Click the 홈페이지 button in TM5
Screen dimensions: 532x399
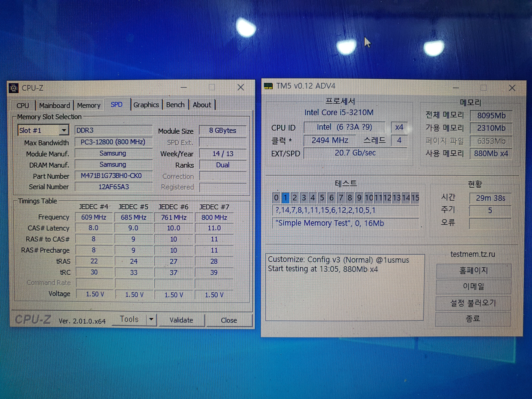(x=473, y=271)
